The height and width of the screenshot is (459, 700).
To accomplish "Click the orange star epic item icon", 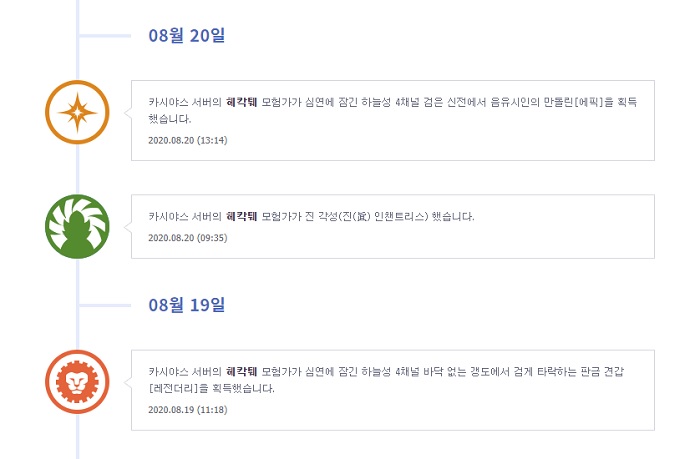I will [x=77, y=112].
